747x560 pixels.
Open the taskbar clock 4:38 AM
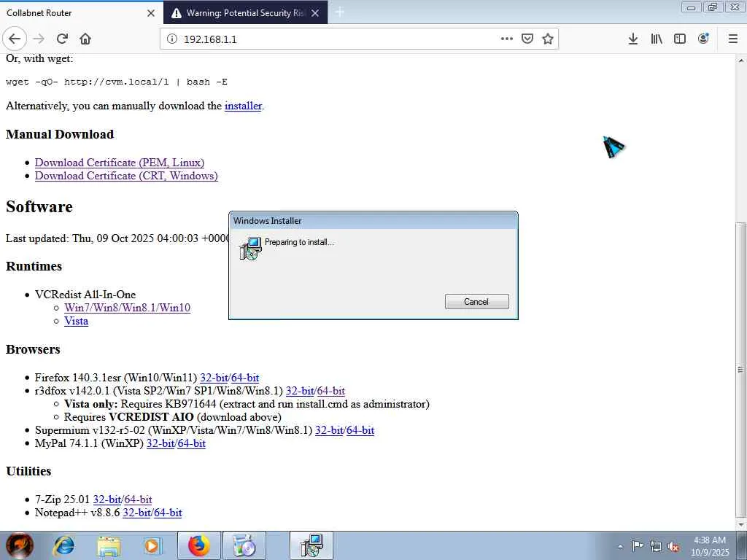[710, 545]
